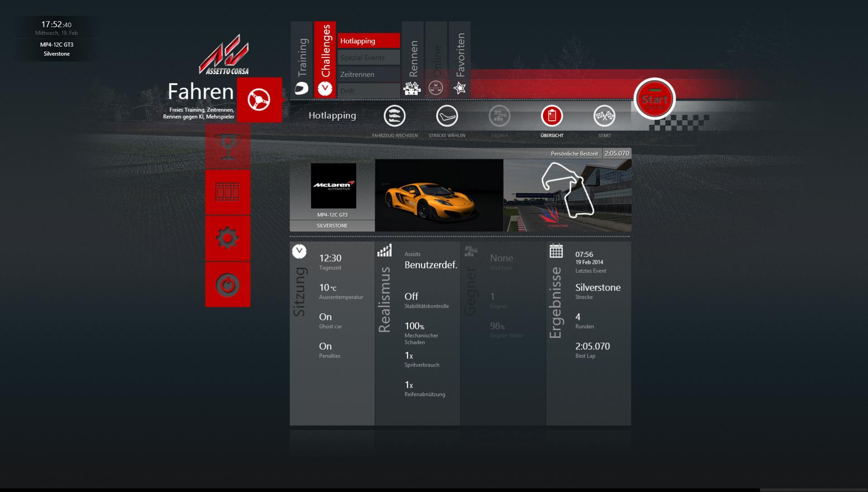
Task: Open the gear settings tile
Action: point(228,238)
